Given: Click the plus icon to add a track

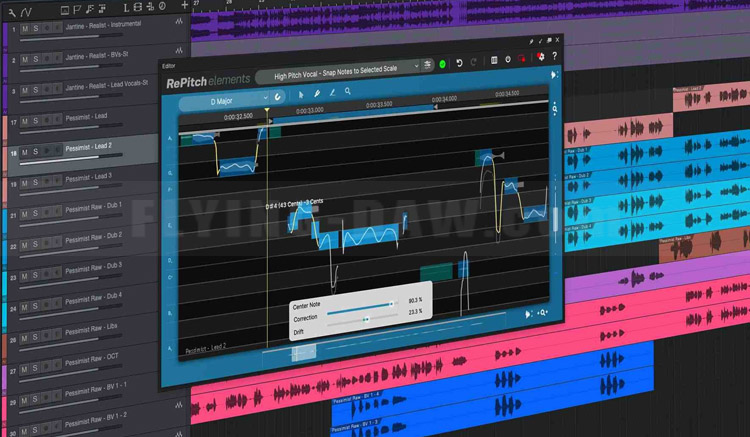Looking at the screenshot, I should (185, 5).
